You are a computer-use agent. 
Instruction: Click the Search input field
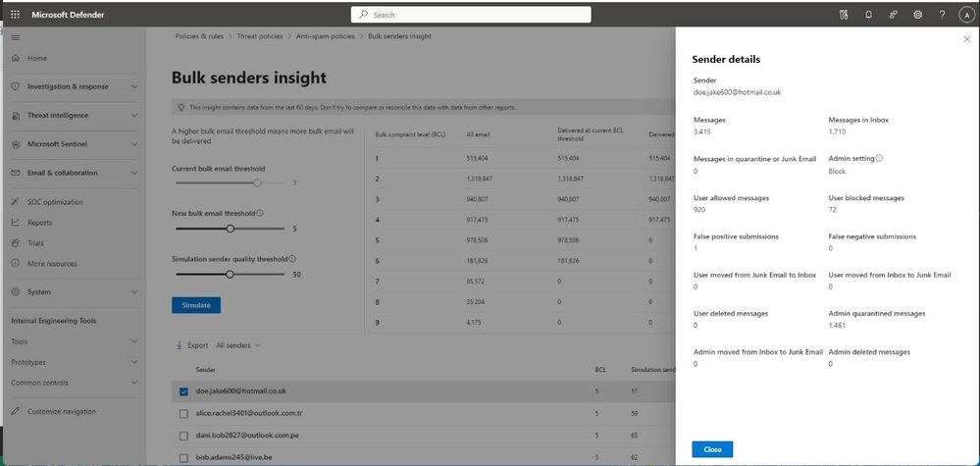click(471, 15)
